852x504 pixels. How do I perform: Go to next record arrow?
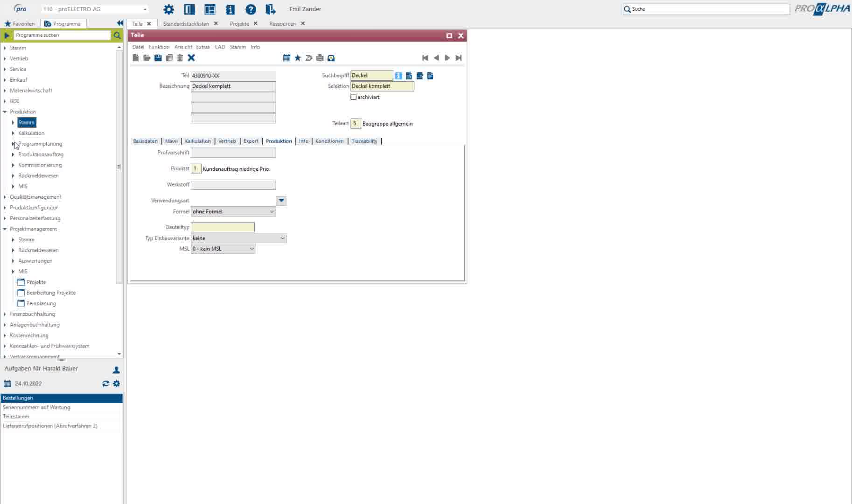point(447,58)
